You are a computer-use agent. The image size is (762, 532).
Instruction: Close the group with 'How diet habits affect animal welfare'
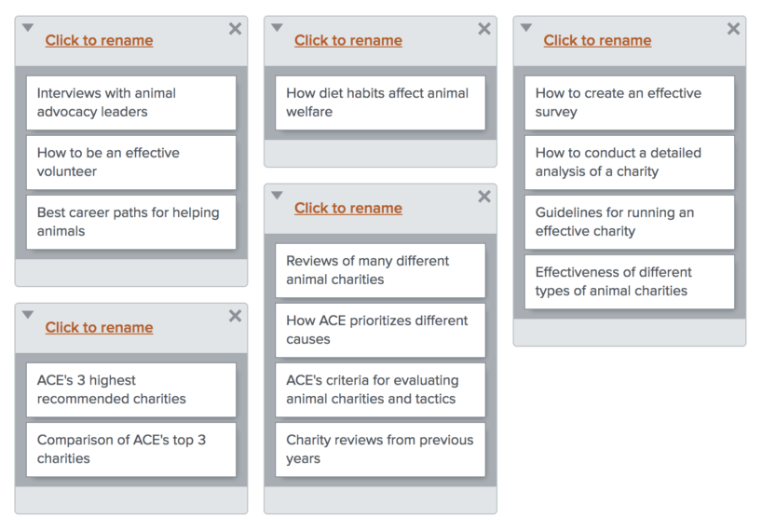pos(484,29)
